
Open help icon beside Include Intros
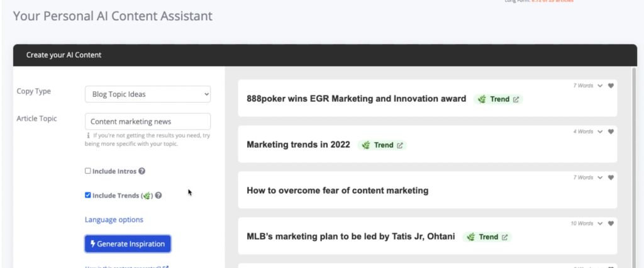click(142, 171)
